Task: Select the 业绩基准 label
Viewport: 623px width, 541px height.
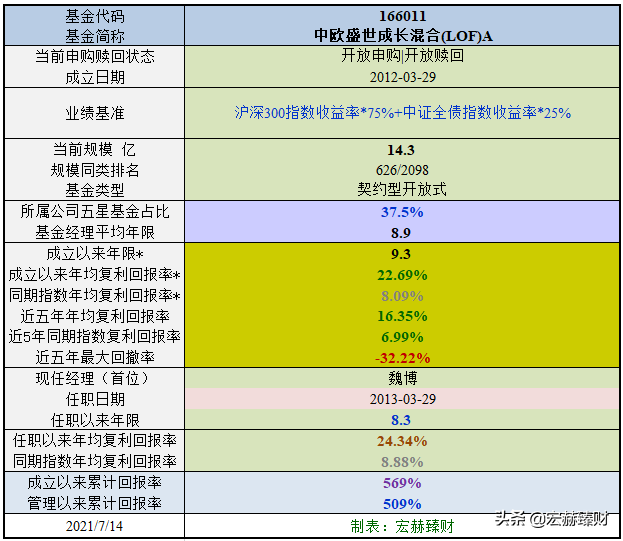Action: 95,113
